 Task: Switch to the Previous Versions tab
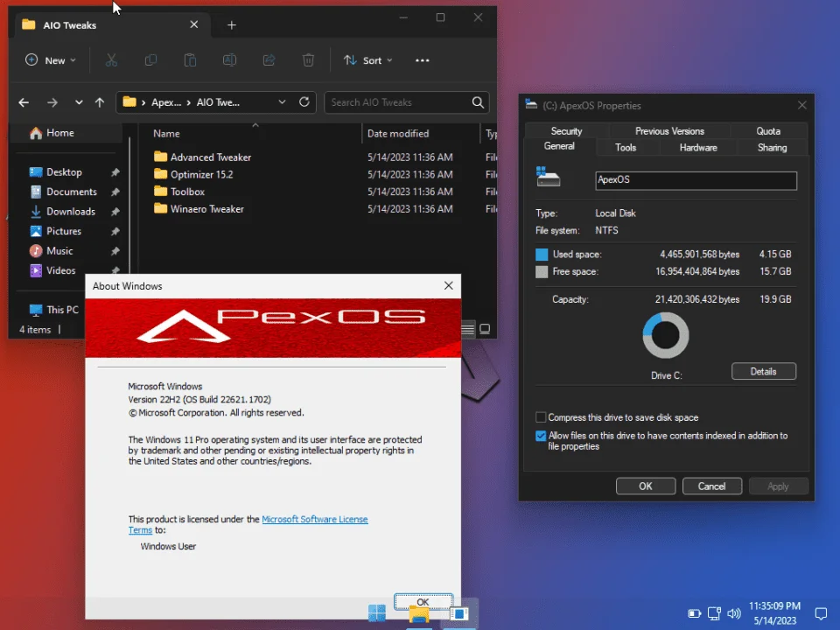[x=669, y=130]
